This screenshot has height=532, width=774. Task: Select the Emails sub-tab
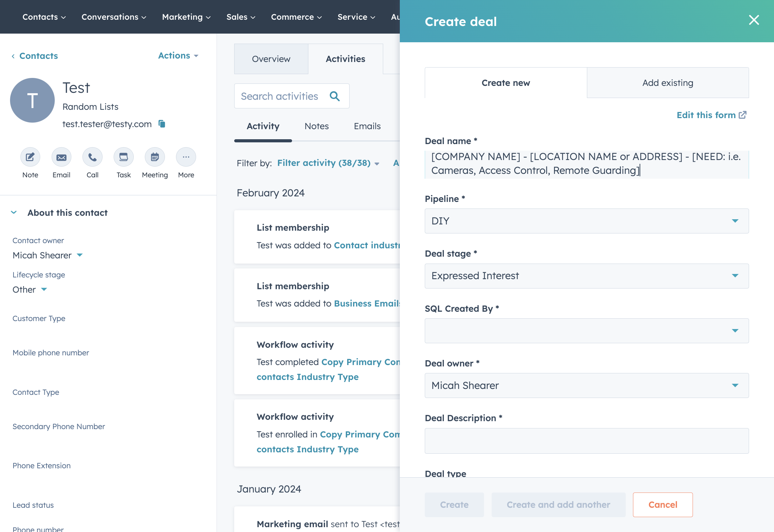click(367, 126)
